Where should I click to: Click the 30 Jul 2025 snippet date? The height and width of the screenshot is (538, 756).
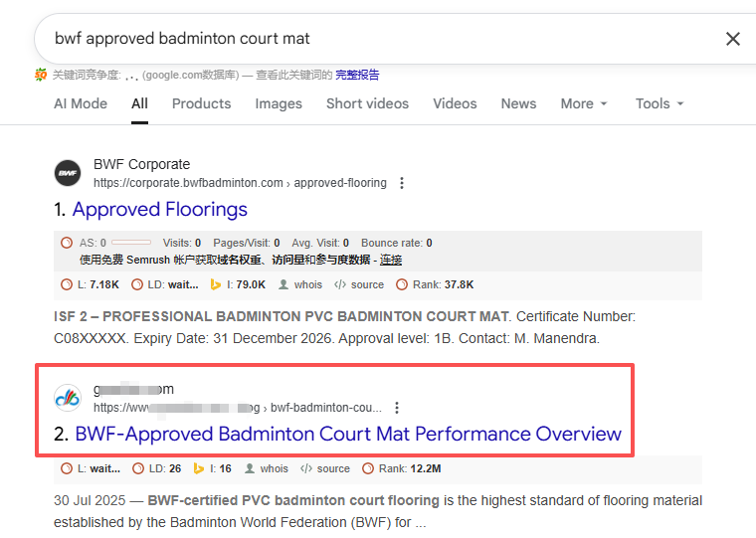90,501
